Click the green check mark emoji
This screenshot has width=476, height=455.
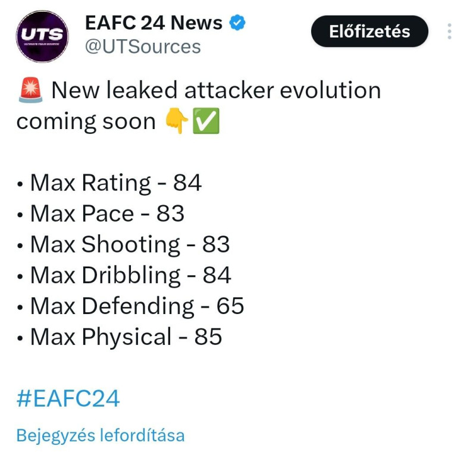point(206,122)
